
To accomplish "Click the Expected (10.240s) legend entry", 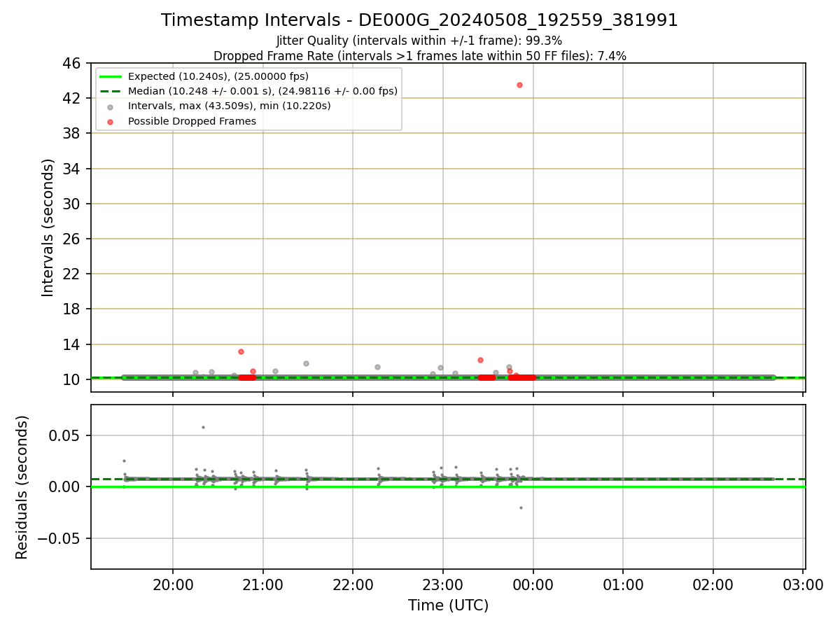I will 218,76.
